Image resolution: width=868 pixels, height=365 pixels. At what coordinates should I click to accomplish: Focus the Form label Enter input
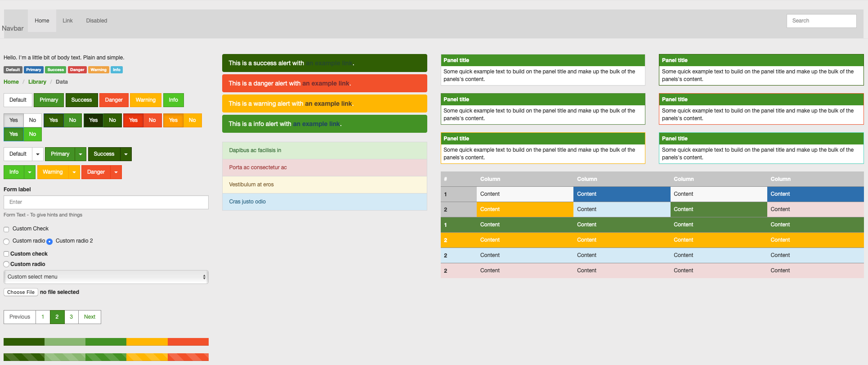pos(106,202)
